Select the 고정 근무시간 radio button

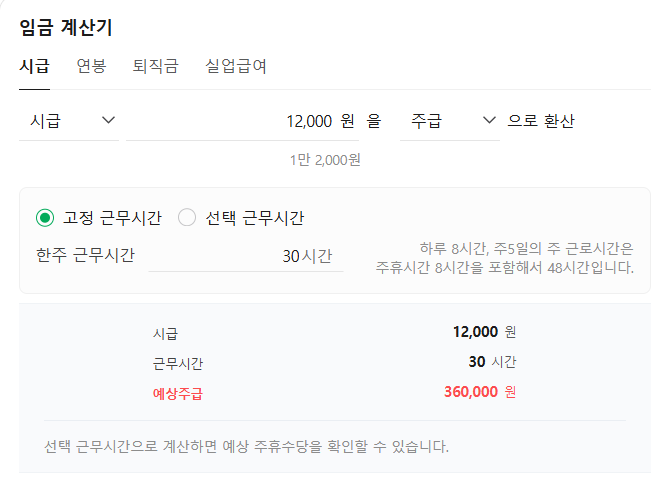(x=44, y=218)
